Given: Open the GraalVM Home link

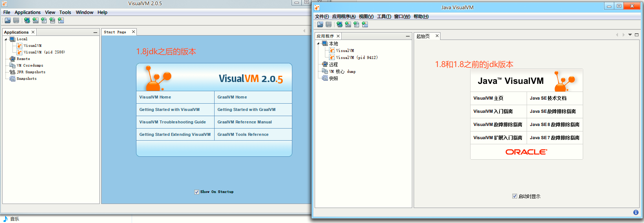Looking at the screenshot, I should coord(232,97).
